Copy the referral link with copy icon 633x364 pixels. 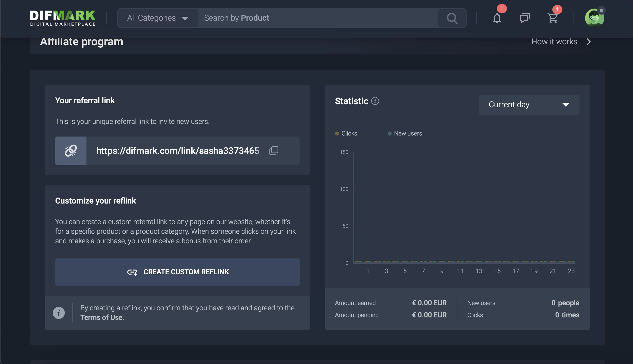tap(274, 151)
